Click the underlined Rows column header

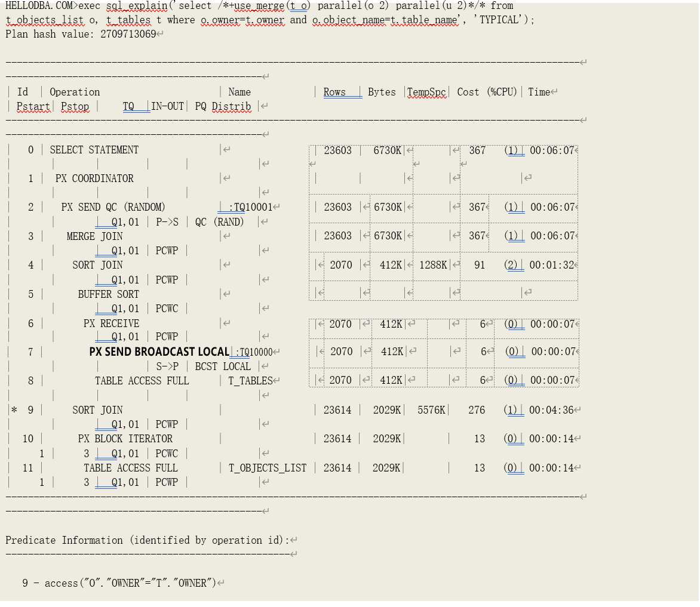coord(334,92)
